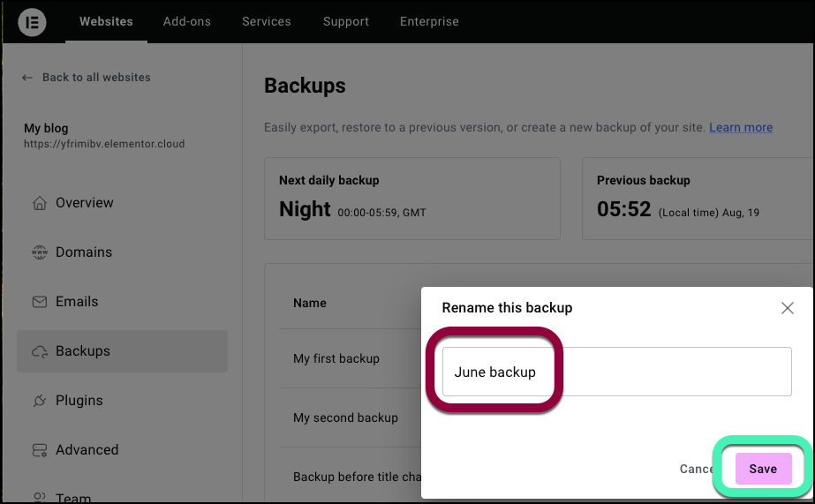
Task: Open Overview via its house icon
Action: (x=40, y=203)
